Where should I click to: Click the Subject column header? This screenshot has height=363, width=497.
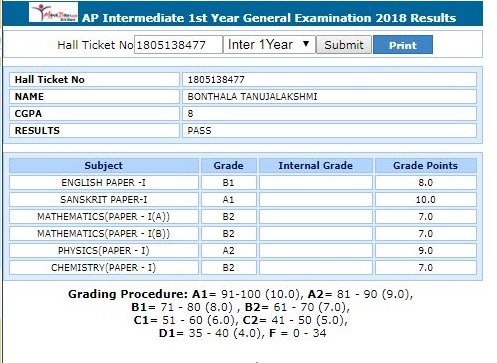pyautogui.click(x=104, y=166)
